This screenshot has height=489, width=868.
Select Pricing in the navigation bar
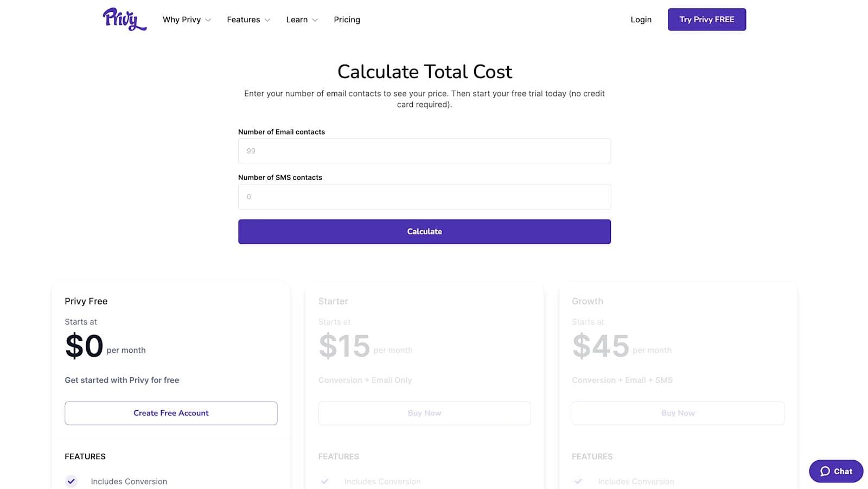pos(347,20)
